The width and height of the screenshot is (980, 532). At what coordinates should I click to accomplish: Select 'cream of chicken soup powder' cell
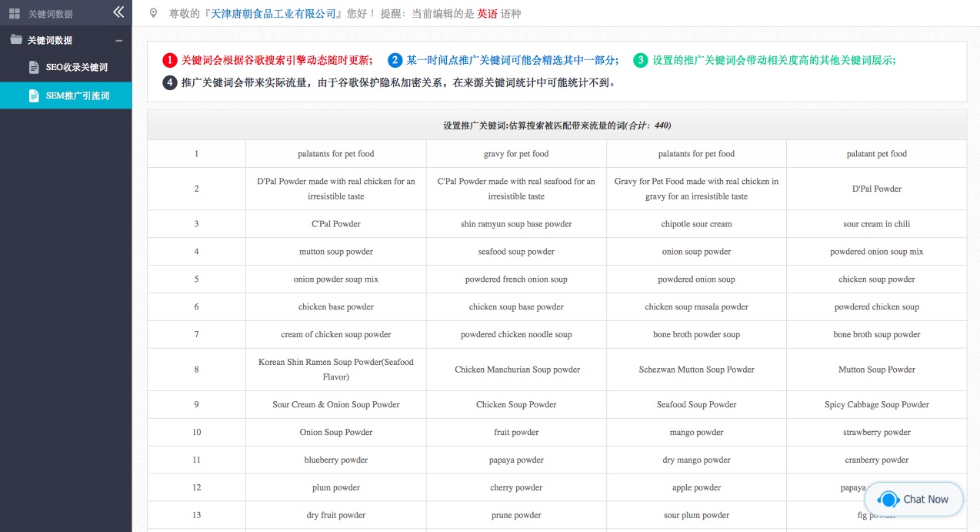click(x=336, y=335)
